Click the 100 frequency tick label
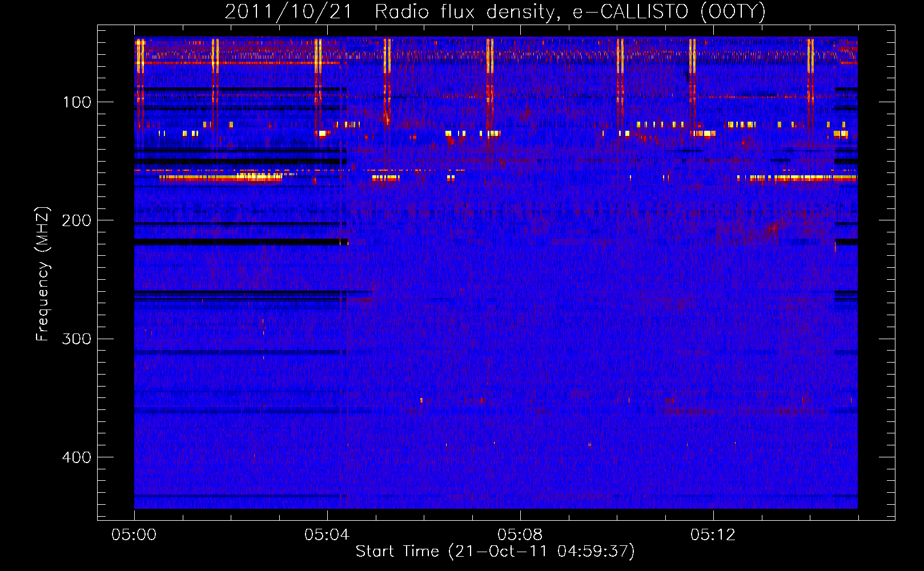Screen dimensions: 924x571 [x=77, y=102]
